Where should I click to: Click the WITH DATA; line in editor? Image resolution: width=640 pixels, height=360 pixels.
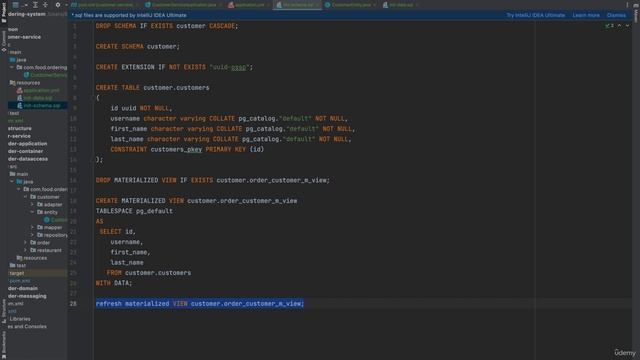coord(114,283)
